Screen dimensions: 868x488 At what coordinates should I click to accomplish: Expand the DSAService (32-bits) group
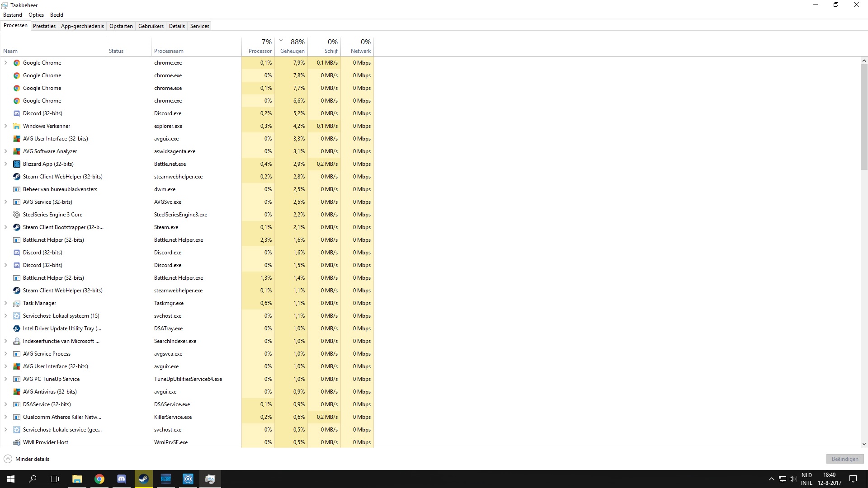(5, 404)
